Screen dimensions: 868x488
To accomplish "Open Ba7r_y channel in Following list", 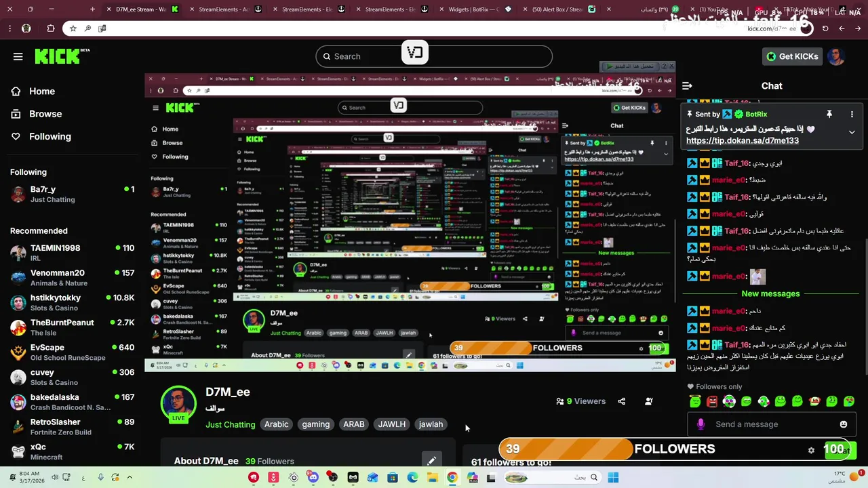I will click(x=72, y=194).
